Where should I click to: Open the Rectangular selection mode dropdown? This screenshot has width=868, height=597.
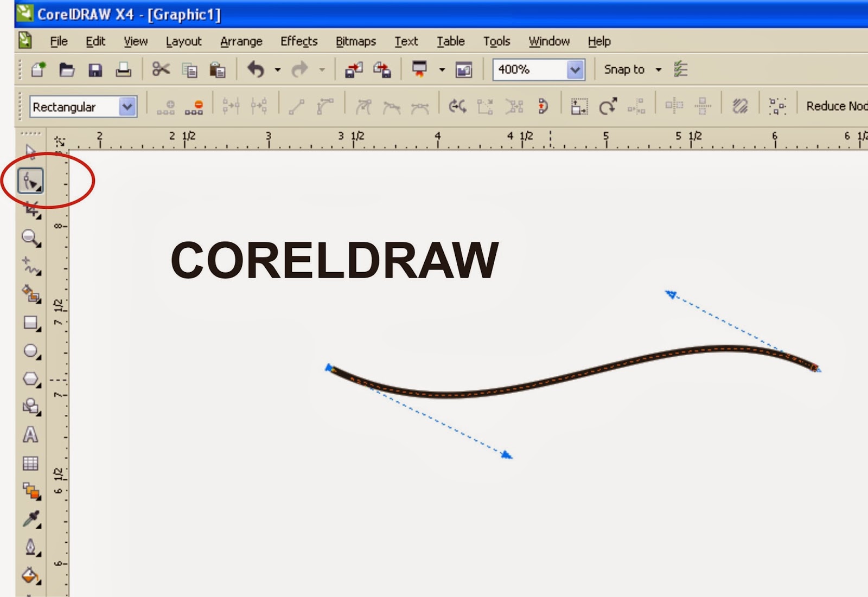(127, 107)
